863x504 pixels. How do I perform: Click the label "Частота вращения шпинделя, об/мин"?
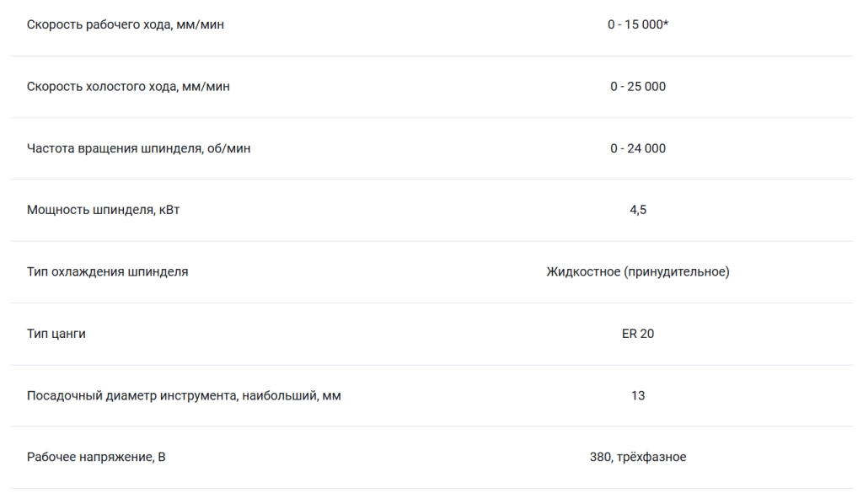[139, 148]
